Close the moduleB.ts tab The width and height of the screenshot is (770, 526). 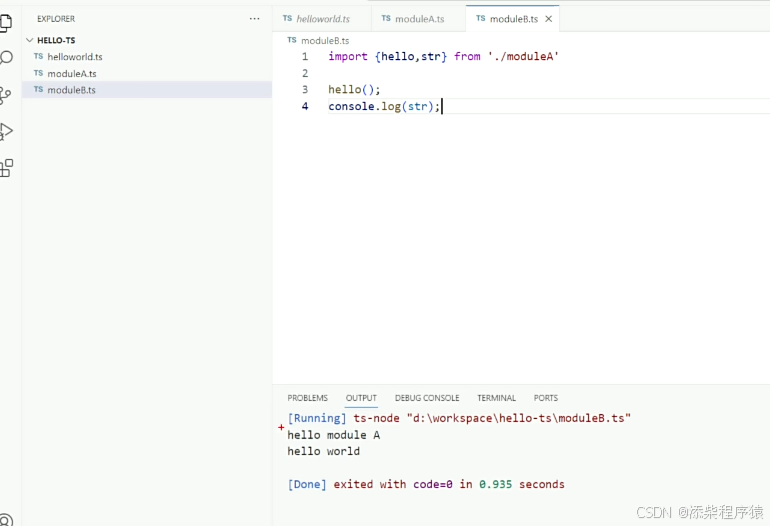point(549,19)
